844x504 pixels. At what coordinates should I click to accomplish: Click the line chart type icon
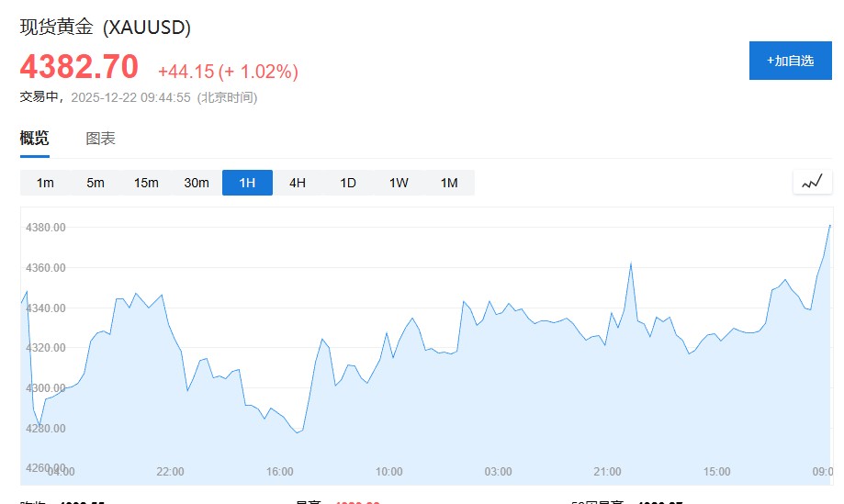(812, 182)
